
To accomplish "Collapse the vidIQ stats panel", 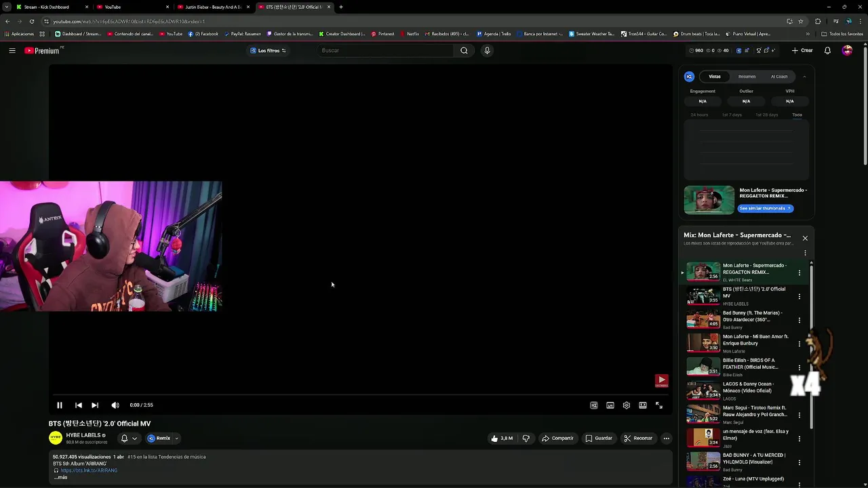I will pyautogui.click(x=804, y=77).
